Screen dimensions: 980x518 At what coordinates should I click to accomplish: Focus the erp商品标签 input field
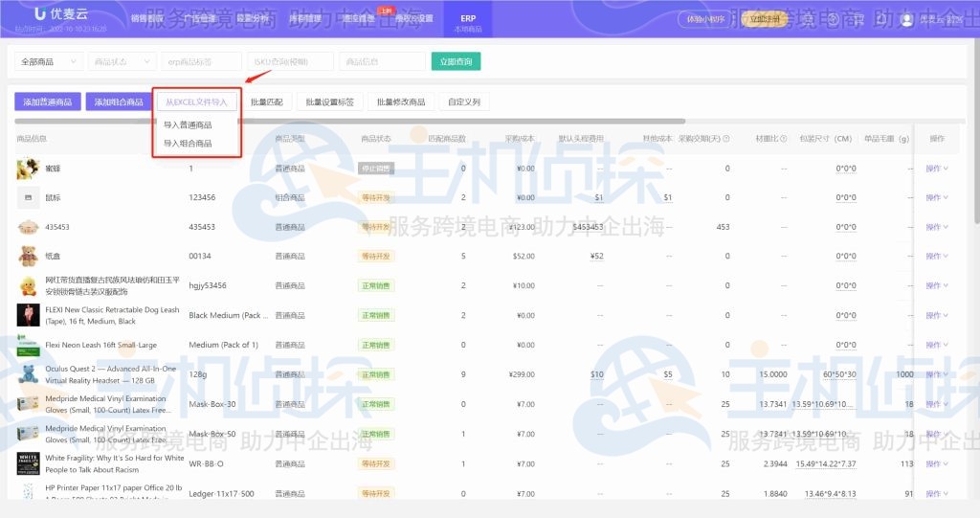201,61
